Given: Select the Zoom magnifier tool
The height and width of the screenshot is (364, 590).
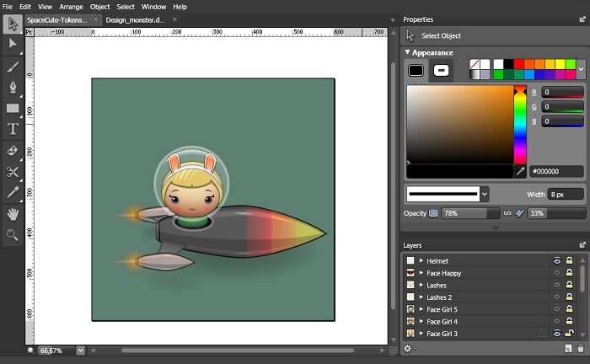Looking at the screenshot, I should (x=13, y=235).
